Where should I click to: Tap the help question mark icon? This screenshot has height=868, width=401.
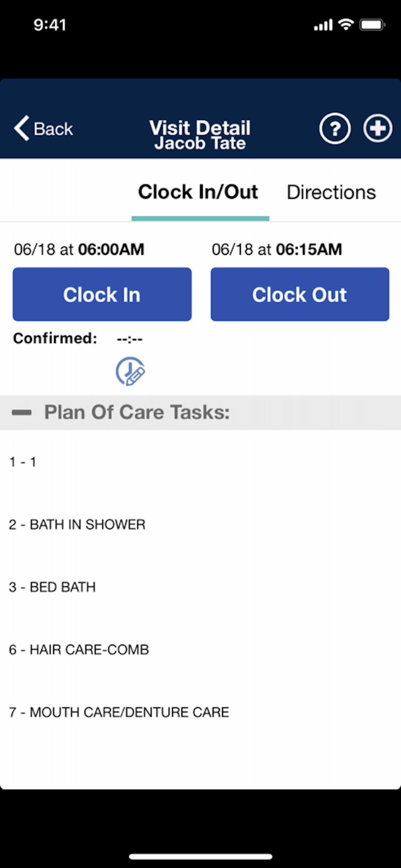pos(335,128)
